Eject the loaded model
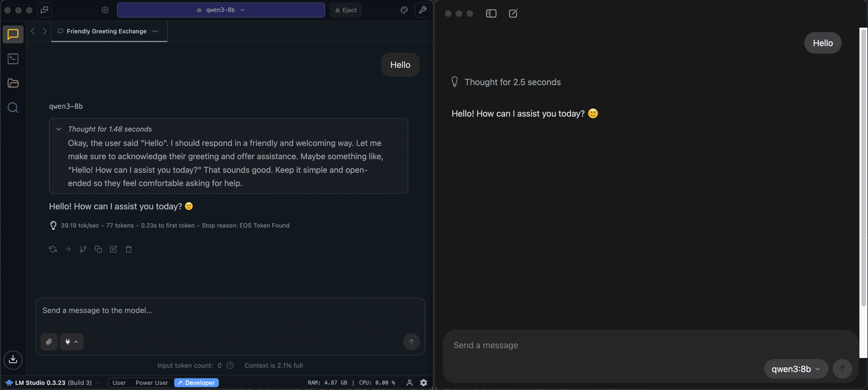This screenshot has height=390, width=868. pyautogui.click(x=346, y=10)
